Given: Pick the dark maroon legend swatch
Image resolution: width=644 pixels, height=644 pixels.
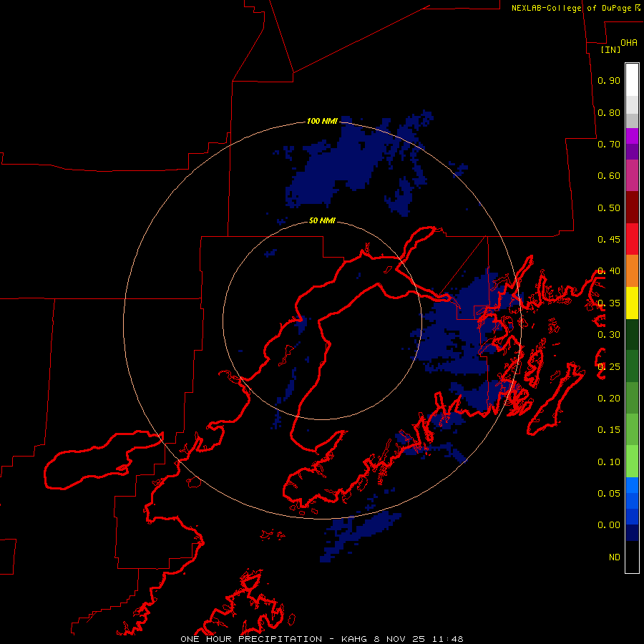Looking at the screenshot, I should click(x=632, y=208).
